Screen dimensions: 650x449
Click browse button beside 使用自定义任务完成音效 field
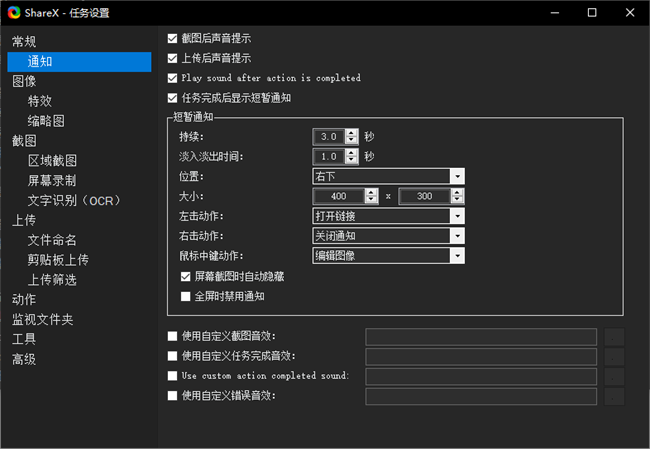click(x=614, y=357)
